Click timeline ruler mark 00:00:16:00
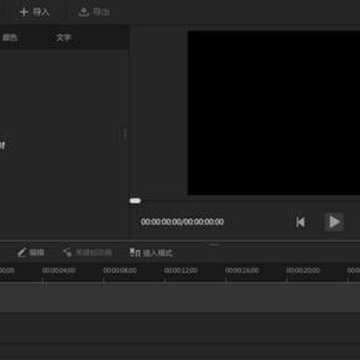Viewport: 360px width, 360px height. 242,271
